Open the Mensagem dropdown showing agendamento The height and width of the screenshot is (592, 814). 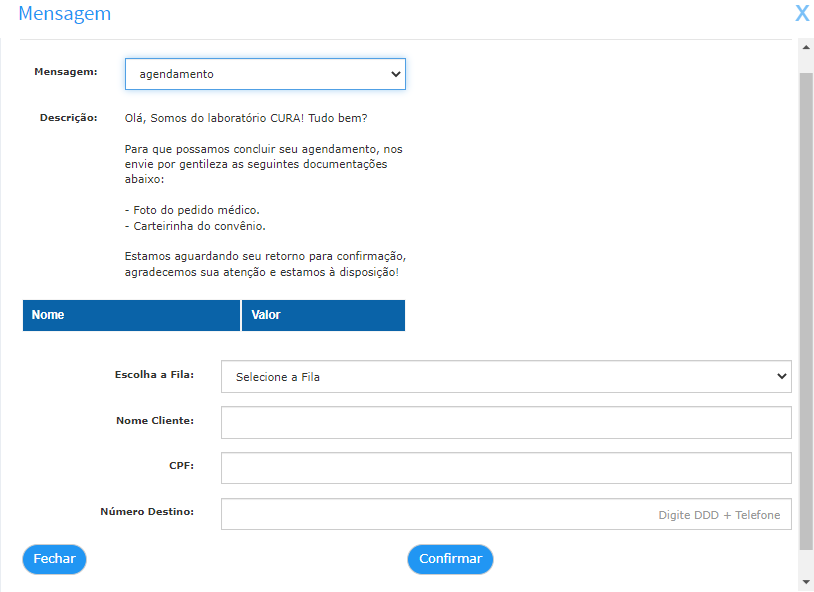coord(265,74)
